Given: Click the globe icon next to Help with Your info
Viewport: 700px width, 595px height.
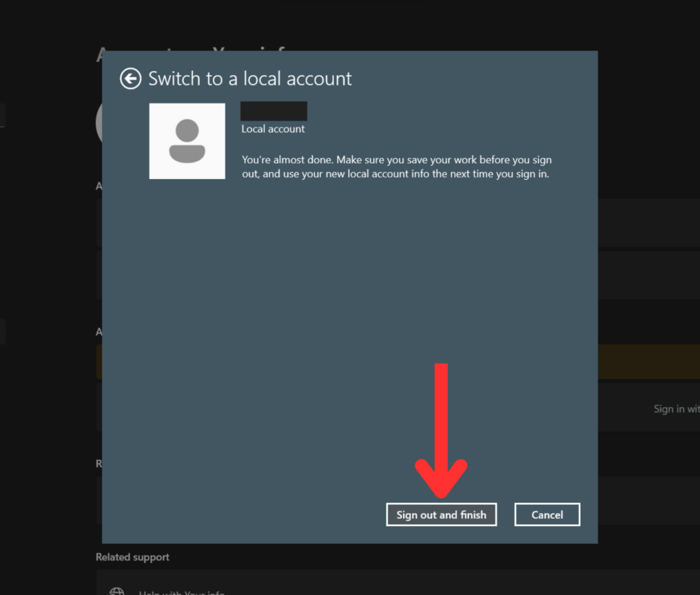Looking at the screenshot, I should (116, 591).
